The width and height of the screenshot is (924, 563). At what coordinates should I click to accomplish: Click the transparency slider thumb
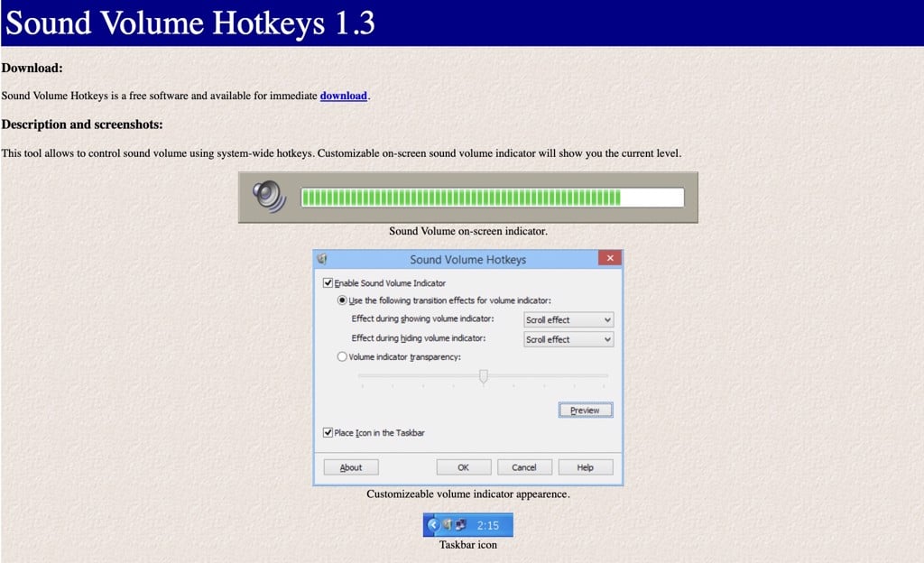(x=484, y=376)
